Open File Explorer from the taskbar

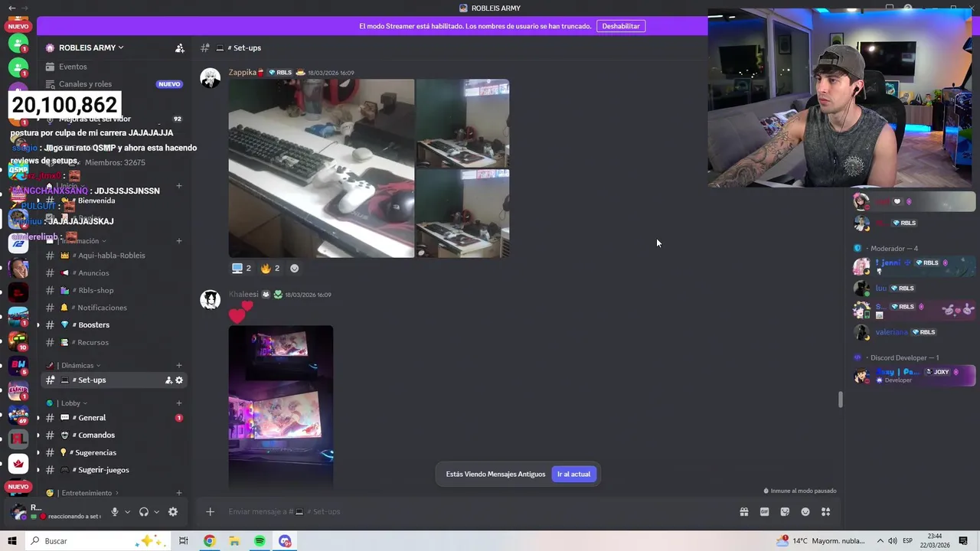coord(234,541)
